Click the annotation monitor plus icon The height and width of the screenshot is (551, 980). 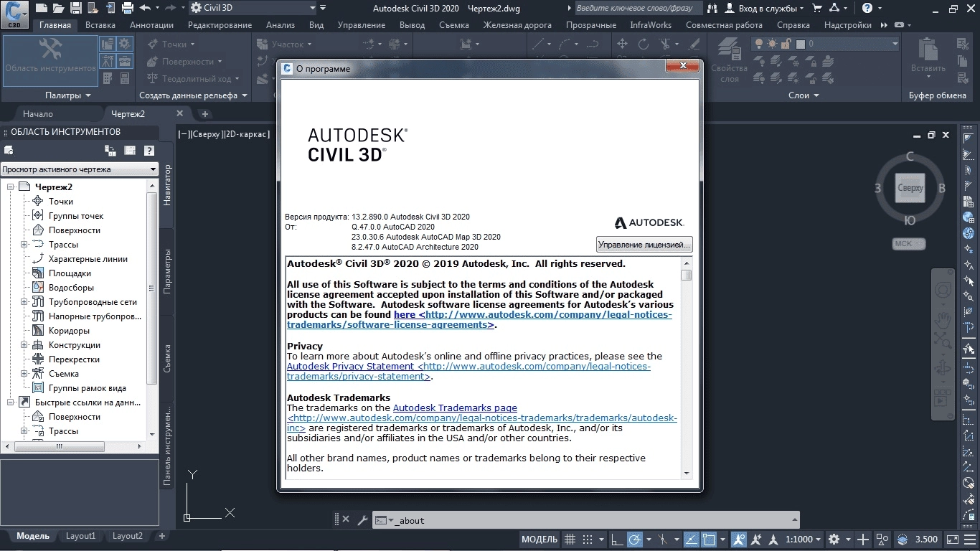click(x=863, y=539)
